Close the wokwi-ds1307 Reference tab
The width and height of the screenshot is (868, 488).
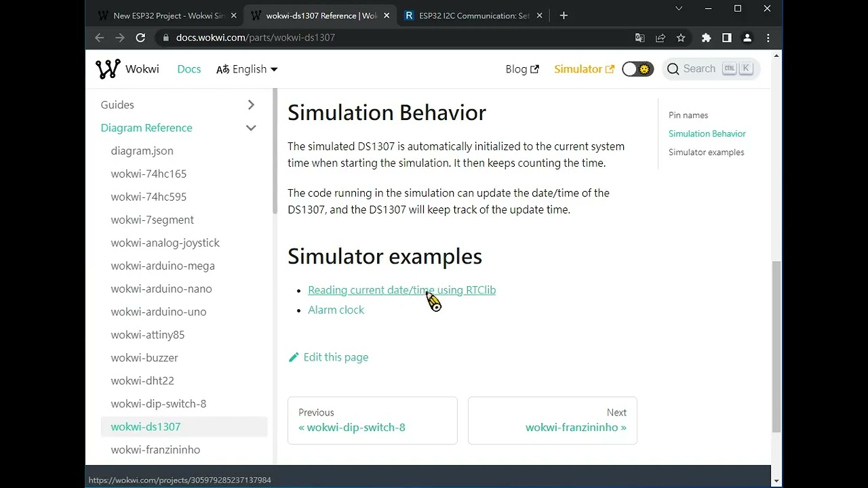387,16
